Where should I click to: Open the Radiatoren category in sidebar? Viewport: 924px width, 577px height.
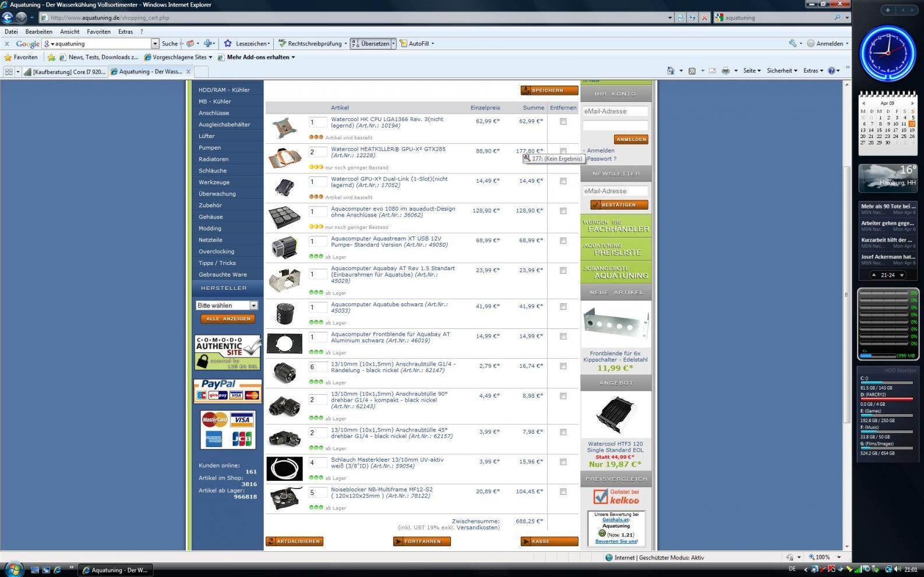pos(213,159)
